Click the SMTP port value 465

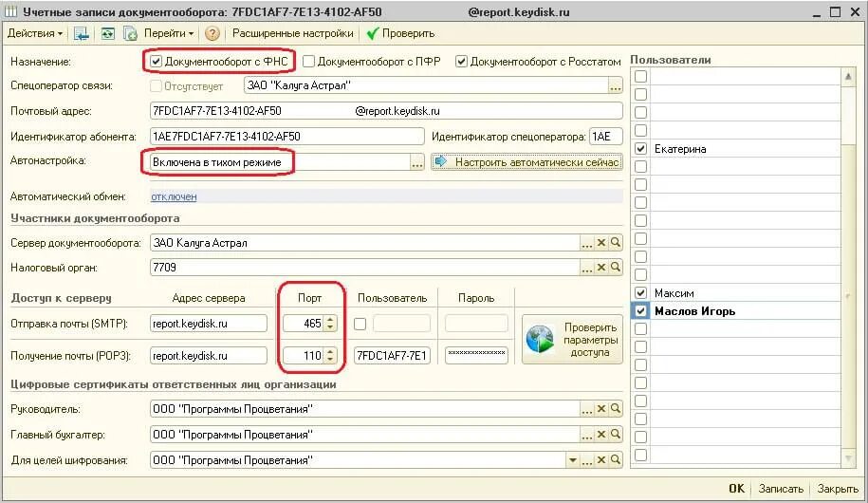(304, 324)
